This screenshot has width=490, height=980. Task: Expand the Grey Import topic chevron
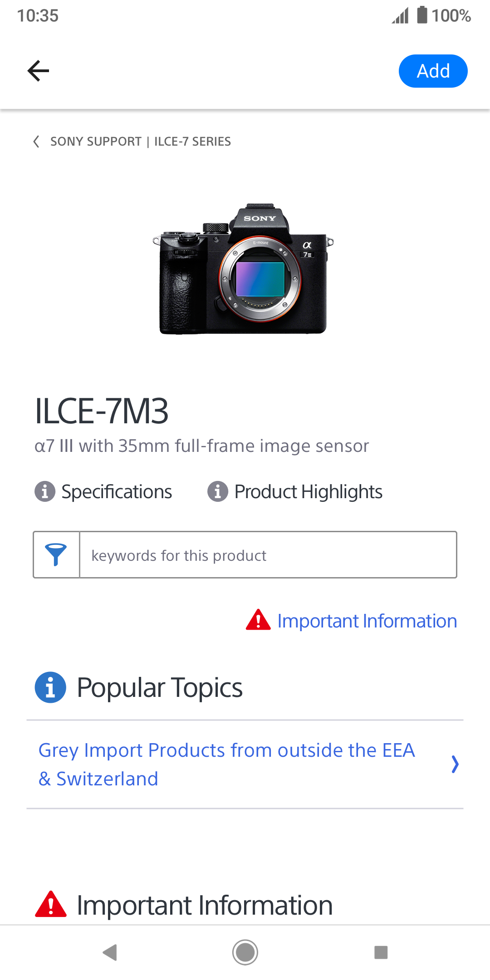(455, 764)
